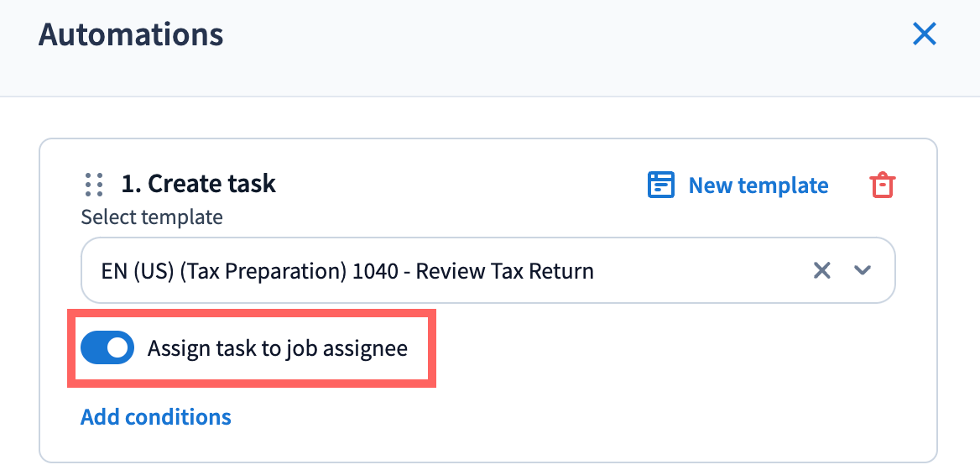Click the gray X inside template field

click(x=822, y=270)
